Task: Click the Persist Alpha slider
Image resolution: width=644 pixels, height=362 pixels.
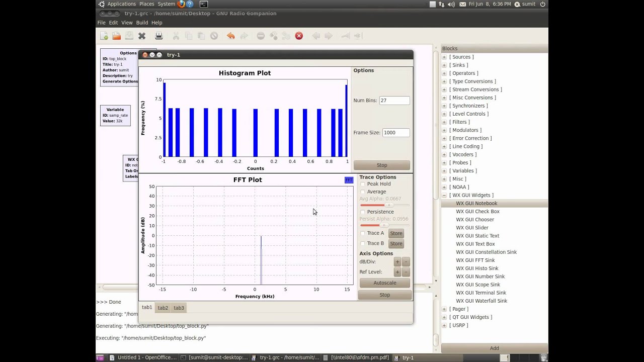Action: [384, 225]
